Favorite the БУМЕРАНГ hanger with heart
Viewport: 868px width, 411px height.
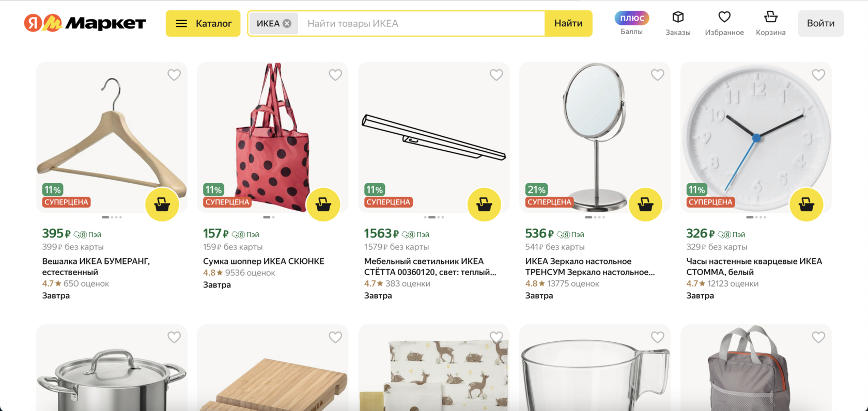[x=174, y=75]
